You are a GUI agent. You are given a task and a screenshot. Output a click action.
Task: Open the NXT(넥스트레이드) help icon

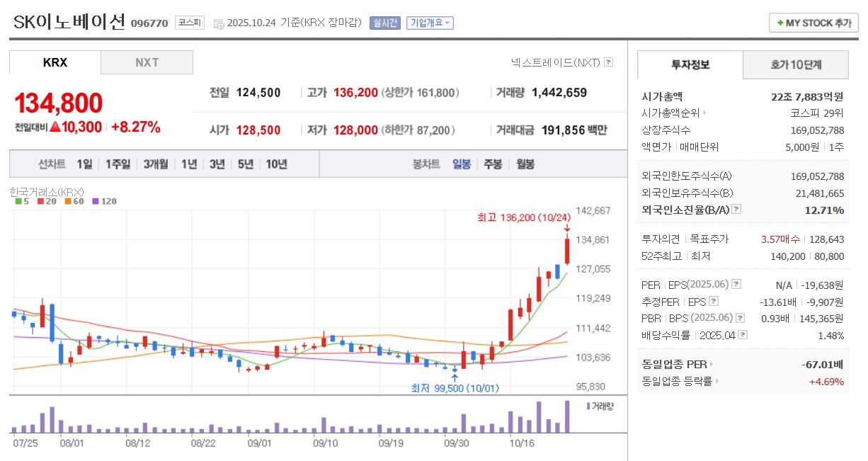coord(607,62)
